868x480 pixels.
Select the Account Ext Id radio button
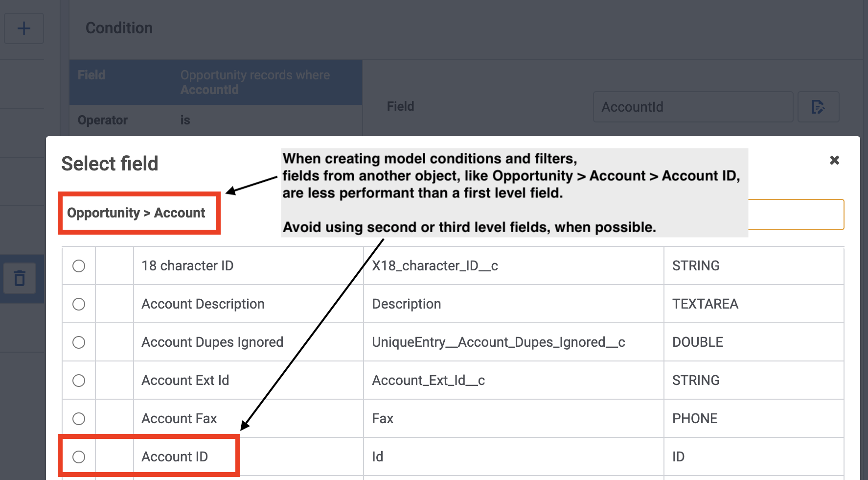[x=79, y=381]
